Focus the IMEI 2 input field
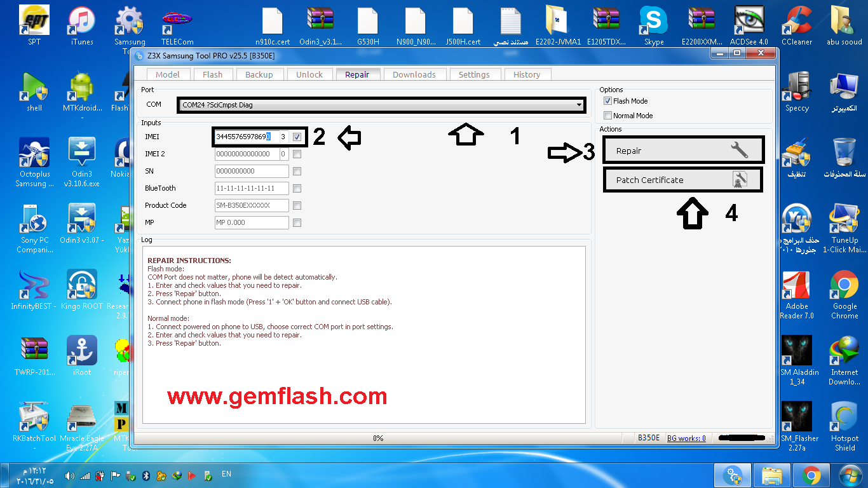The image size is (868, 488). click(246, 154)
